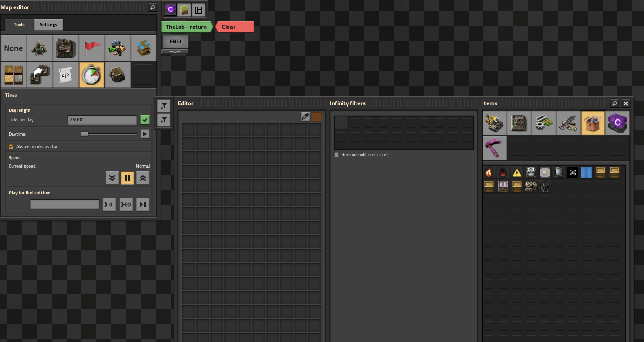Open the FNEI button
Viewport: 644px width, 342px height.
click(x=175, y=41)
